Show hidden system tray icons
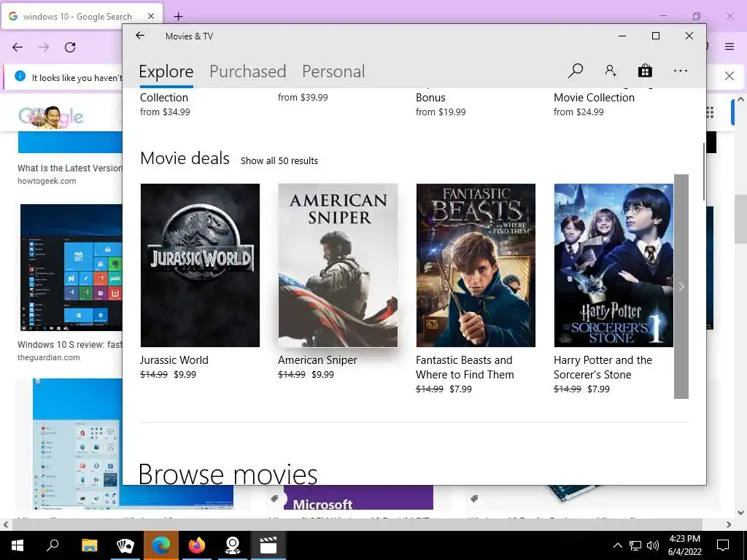The width and height of the screenshot is (747, 560). (x=617, y=545)
